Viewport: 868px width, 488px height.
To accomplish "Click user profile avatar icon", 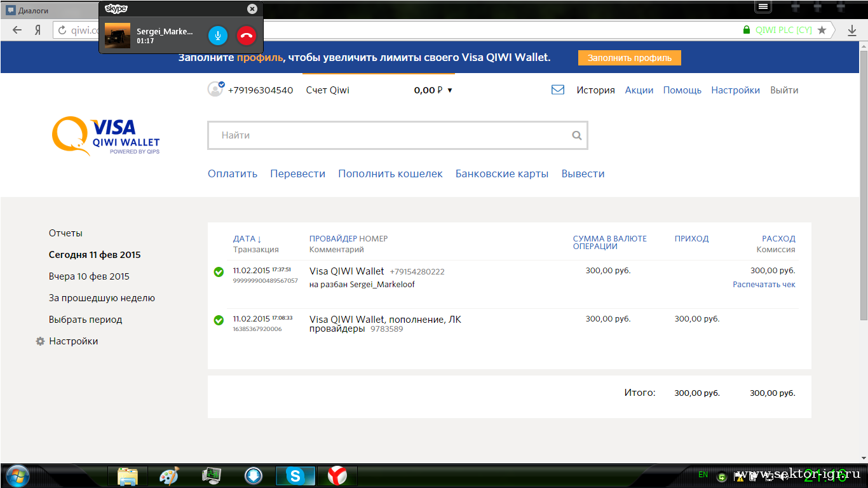I will pos(215,90).
